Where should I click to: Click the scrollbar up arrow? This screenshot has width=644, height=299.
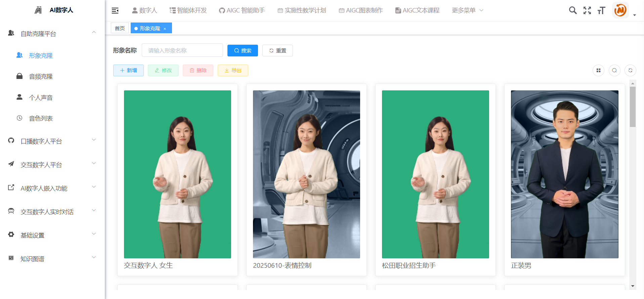[x=633, y=83]
